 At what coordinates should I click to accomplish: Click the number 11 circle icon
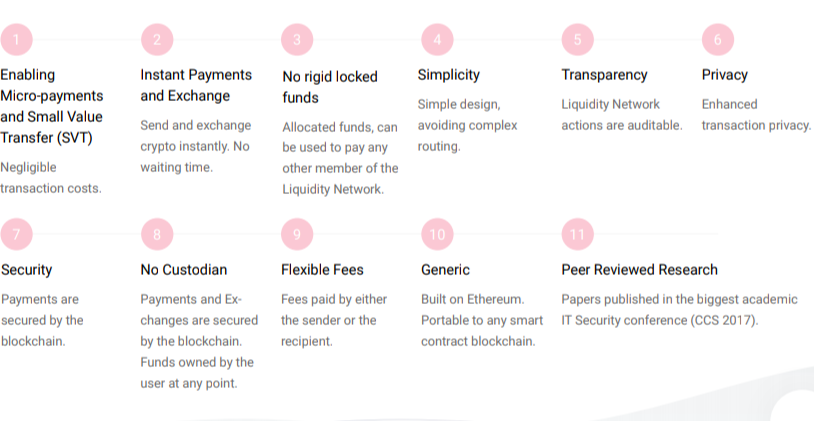(577, 235)
